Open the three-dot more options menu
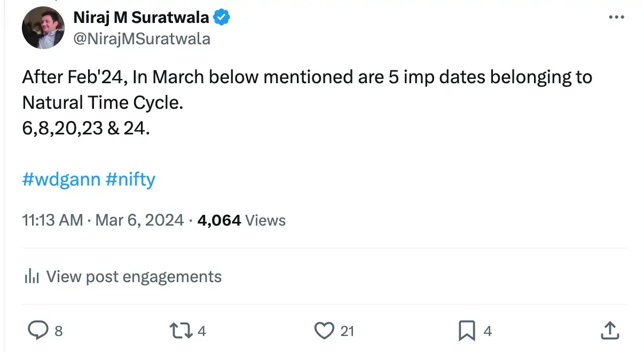 pyautogui.click(x=616, y=18)
